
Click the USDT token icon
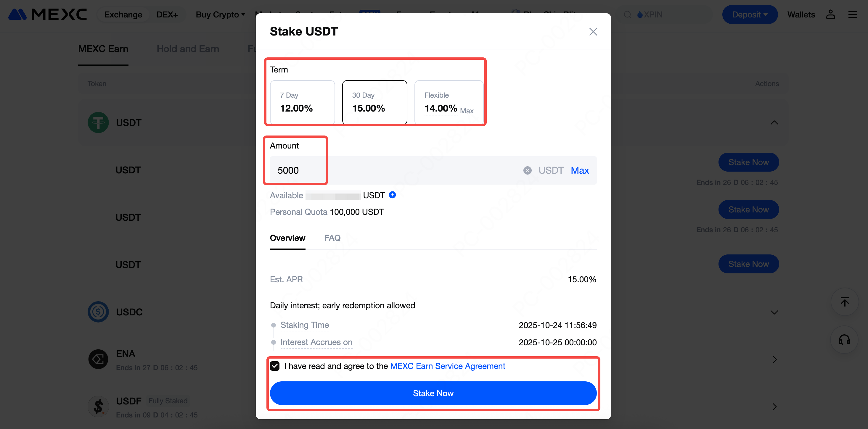tap(98, 122)
